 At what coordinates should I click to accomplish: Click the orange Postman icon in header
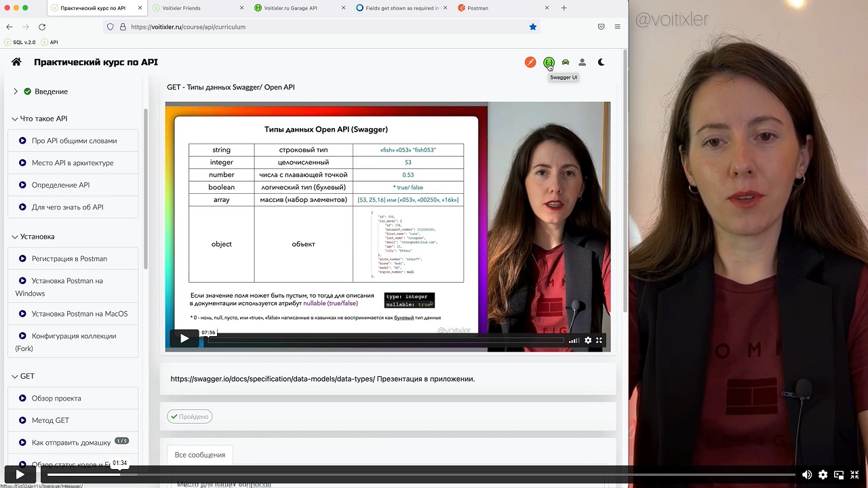click(530, 62)
